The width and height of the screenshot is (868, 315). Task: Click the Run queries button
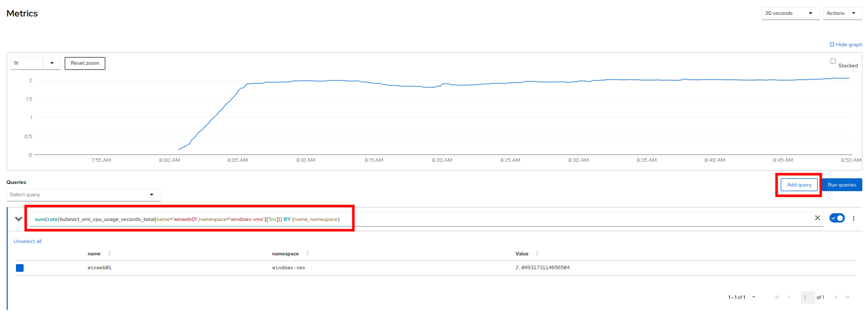(x=841, y=185)
